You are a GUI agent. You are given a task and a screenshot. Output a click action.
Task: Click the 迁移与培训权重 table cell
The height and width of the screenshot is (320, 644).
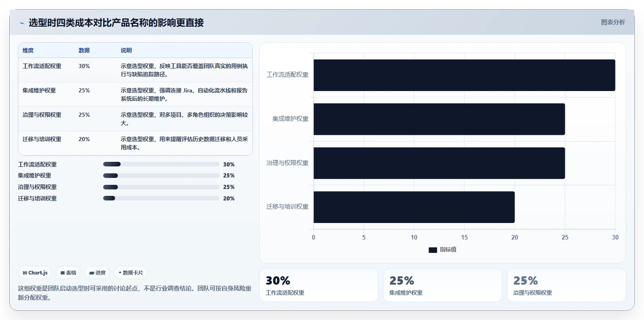pos(42,139)
